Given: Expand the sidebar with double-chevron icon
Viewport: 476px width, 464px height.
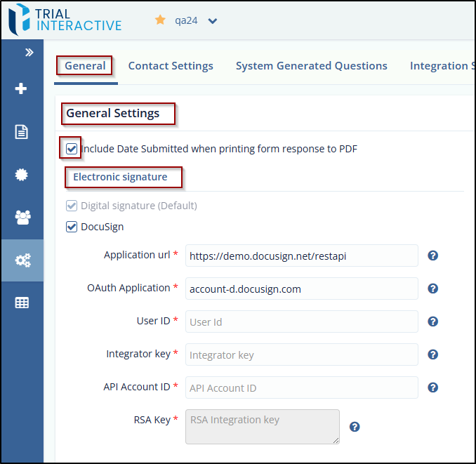Looking at the screenshot, I should tap(29, 53).
